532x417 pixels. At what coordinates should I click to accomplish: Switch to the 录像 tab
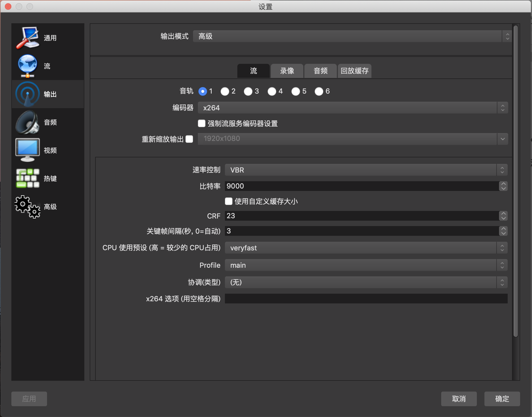(x=287, y=71)
